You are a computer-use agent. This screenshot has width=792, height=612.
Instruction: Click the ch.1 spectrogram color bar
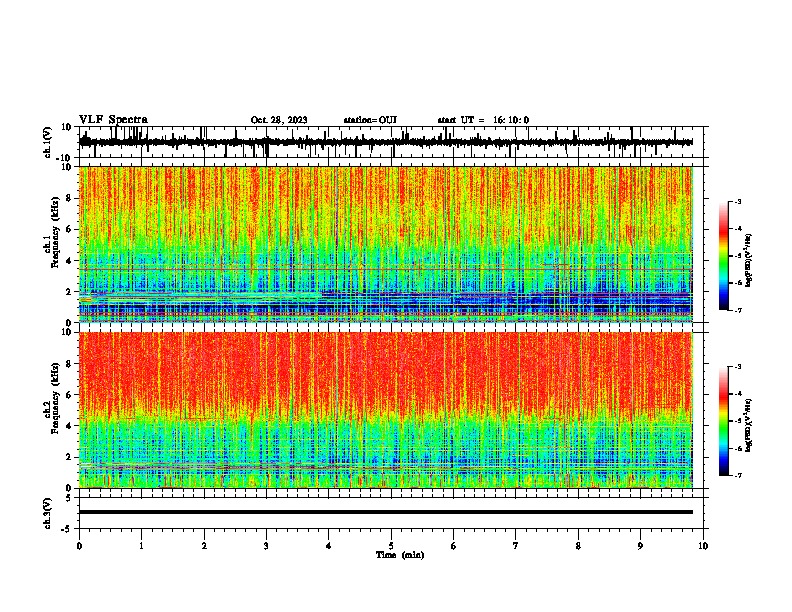click(723, 256)
